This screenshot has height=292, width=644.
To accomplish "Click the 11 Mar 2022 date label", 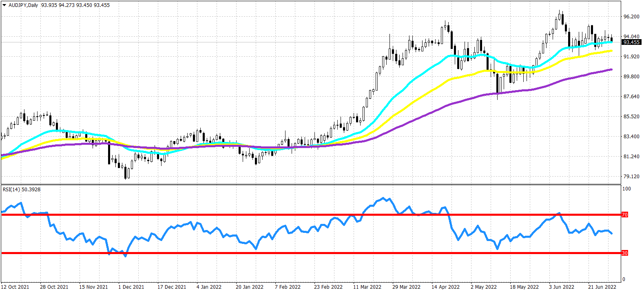I will tap(367, 287).
